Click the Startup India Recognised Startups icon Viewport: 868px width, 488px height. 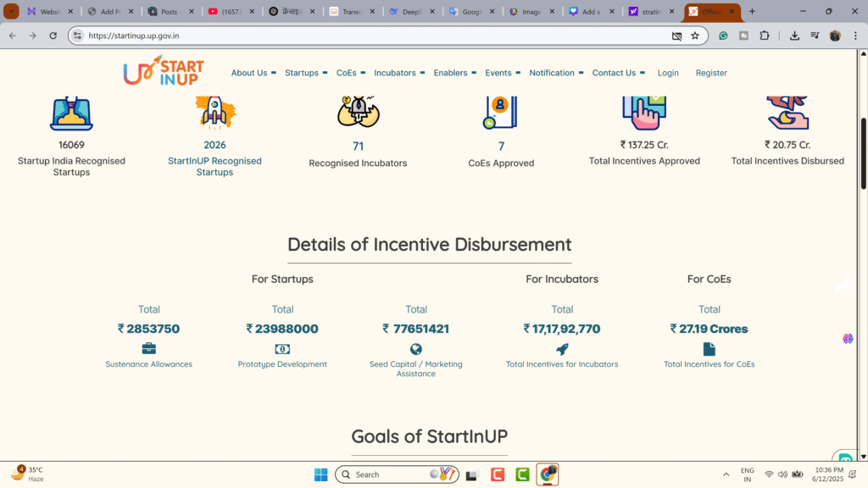click(x=71, y=114)
